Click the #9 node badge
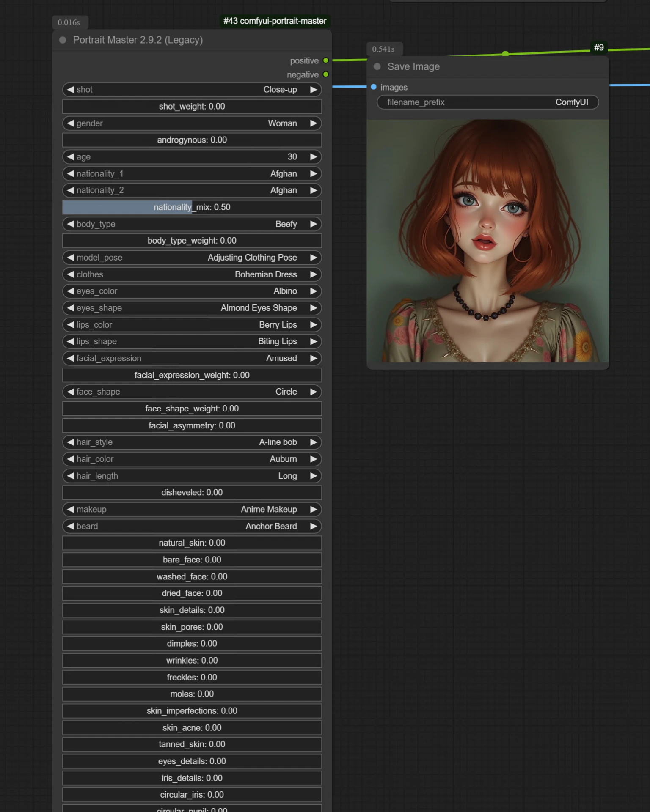 598,48
